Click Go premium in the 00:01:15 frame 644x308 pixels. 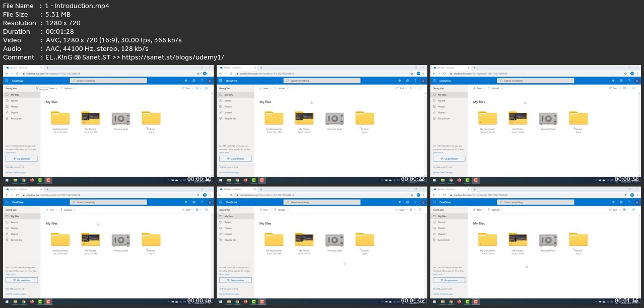click(449, 280)
